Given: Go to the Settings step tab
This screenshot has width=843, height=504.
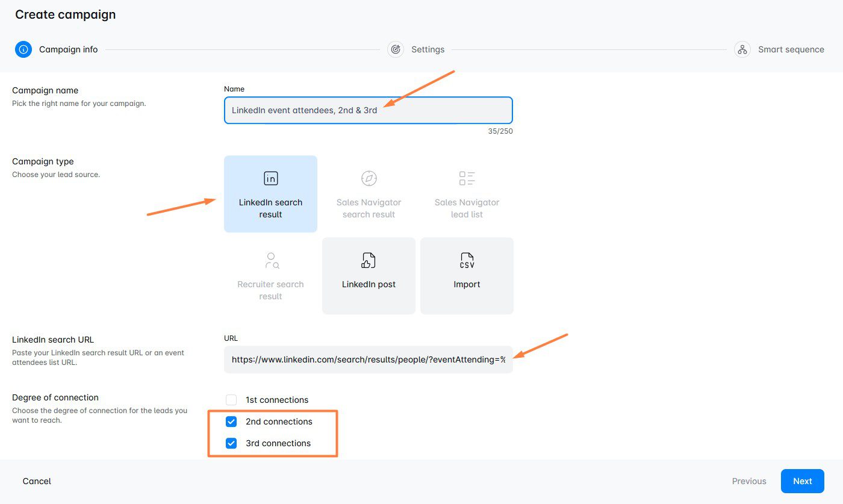Looking at the screenshot, I should [x=428, y=49].
